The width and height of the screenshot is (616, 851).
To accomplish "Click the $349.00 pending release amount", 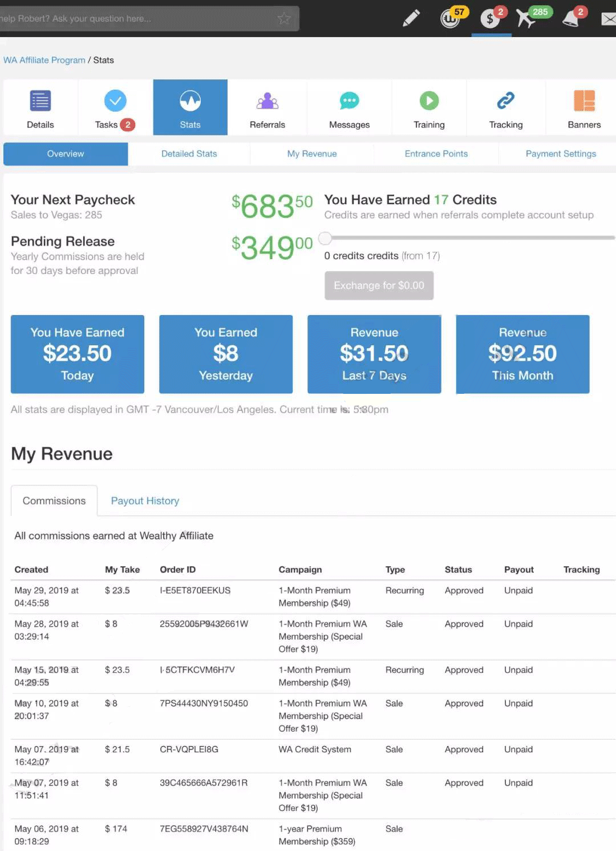I will coord(272,247).
